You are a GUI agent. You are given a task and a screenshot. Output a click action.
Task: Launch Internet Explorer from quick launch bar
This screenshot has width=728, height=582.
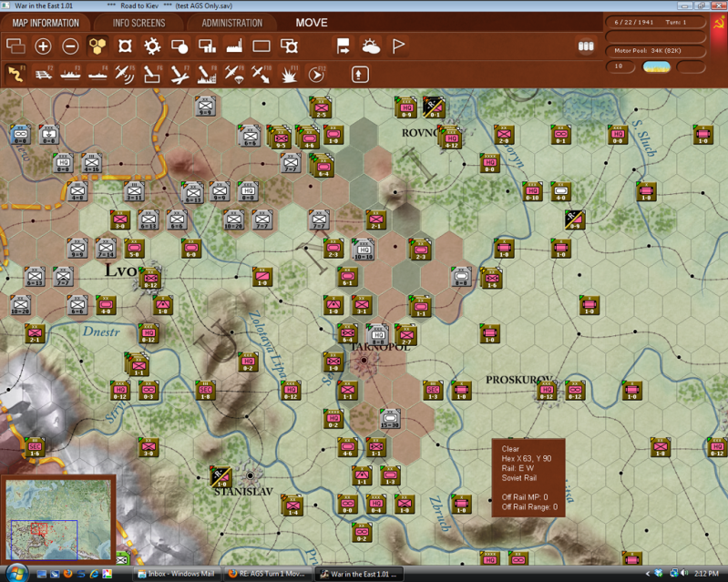[x=94, y=574]
